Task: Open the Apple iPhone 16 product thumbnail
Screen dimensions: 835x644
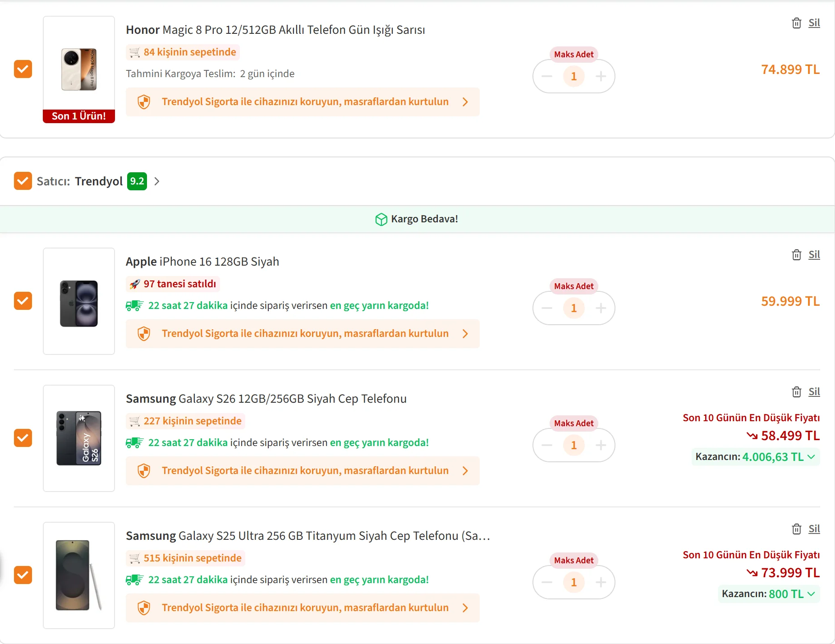Action: click(79, 301)
